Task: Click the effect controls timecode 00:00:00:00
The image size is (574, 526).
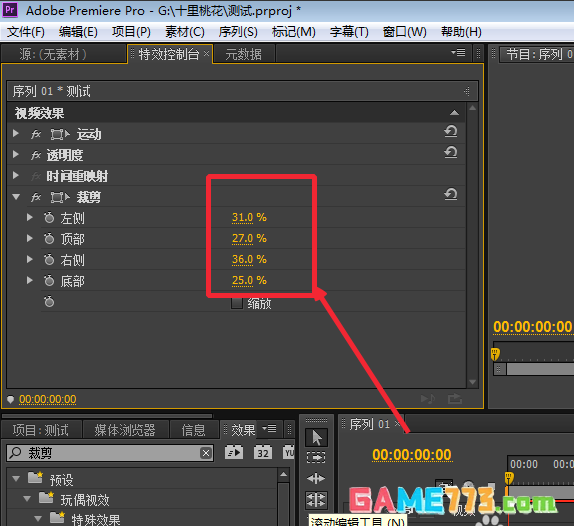Action: pos(48,399)
